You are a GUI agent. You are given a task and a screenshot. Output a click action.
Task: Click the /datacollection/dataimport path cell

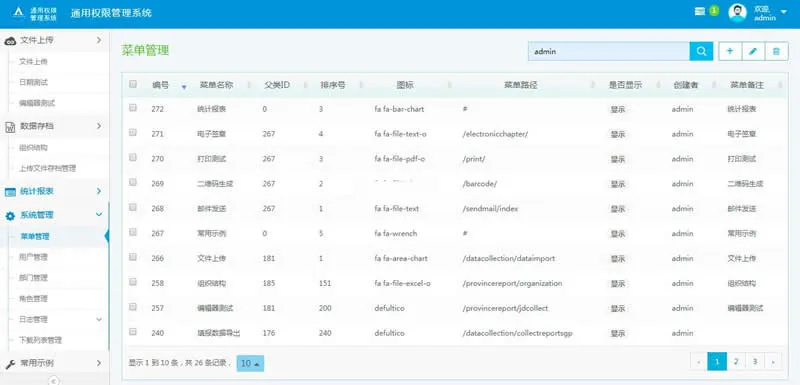pyautogui.click(x=508, y=259)
